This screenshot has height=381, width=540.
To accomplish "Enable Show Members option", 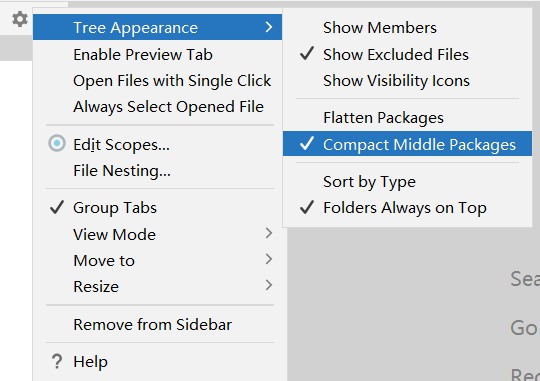I will coord(407,28).
